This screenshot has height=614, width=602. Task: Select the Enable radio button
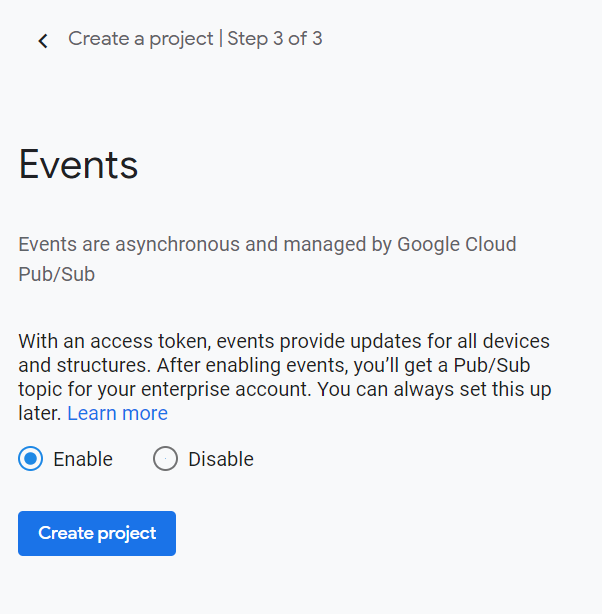pyautogui.click(x=31, y=459)
